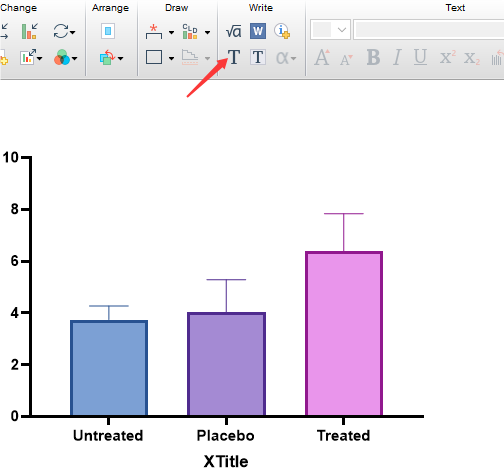Expand the significance asterisk bracket dropdown arrow
The width and height of the screenshot is (504, 469).
coord(171,32)
